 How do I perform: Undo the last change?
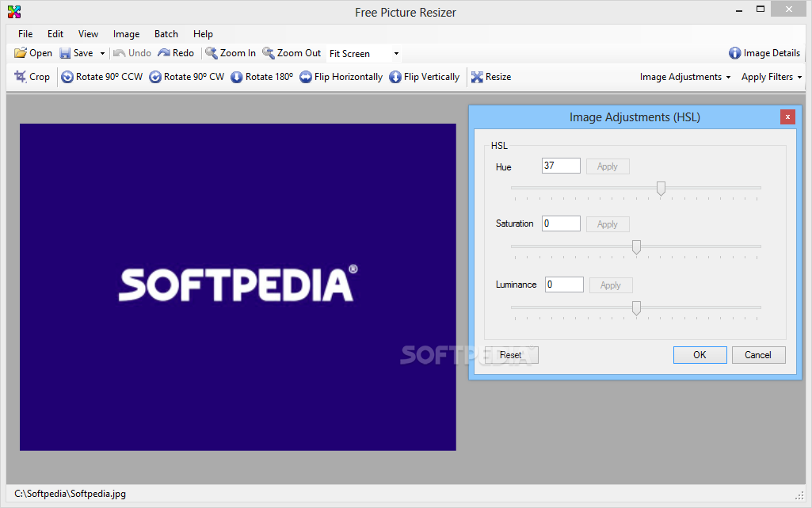coord(132,53)
